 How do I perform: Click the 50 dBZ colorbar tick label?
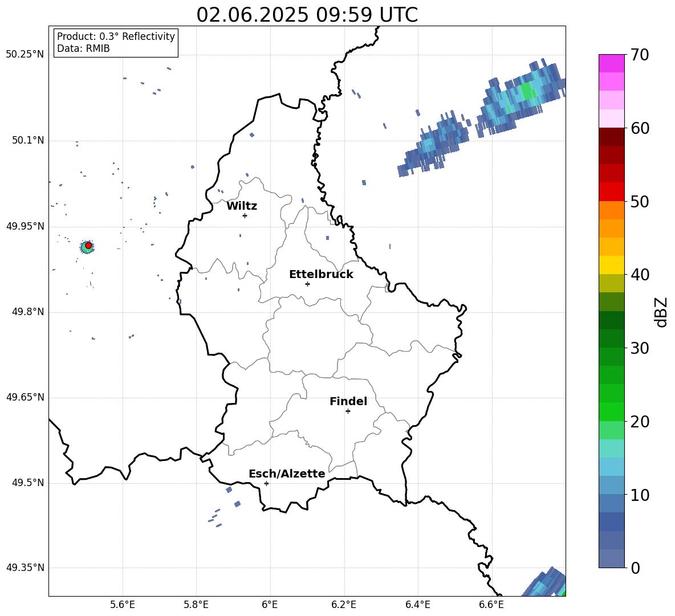point(640,201)
